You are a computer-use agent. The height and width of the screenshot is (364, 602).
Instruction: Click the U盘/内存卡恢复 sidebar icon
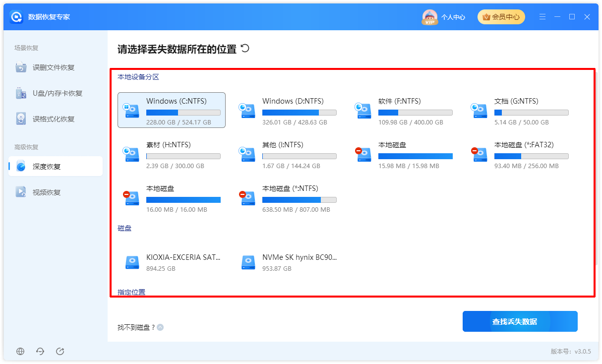(x=21, y=93)
